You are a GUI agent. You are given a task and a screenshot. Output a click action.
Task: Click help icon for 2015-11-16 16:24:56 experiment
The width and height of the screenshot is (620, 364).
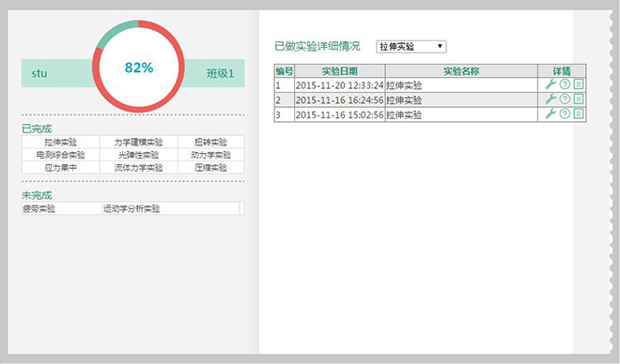(565, 99)
